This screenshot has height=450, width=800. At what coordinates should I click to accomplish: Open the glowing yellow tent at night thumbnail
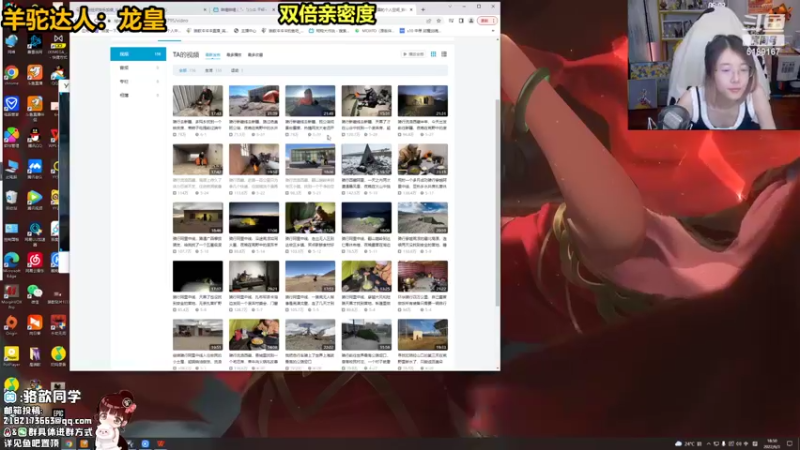(254, 218)
